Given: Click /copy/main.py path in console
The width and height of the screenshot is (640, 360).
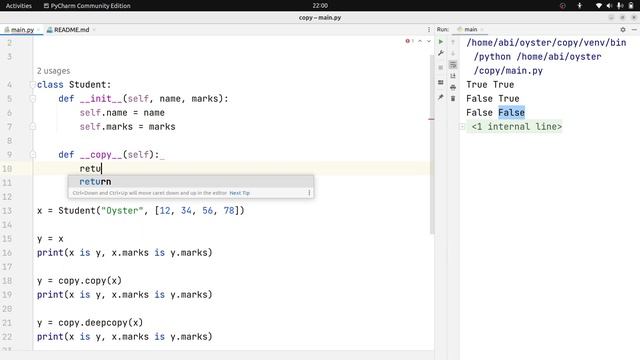Looking at the screenshot, I should point(508,71).
